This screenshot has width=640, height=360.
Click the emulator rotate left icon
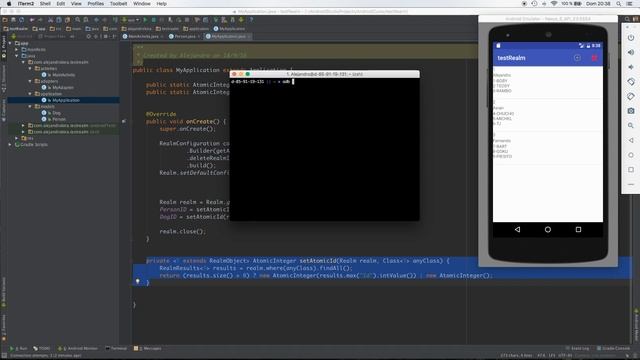(x=631, y=82)
